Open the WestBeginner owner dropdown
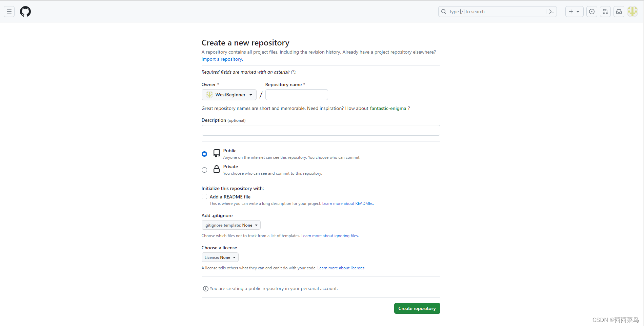The width and height of the screenshot is (644, 326). click(x=229, y=95)
